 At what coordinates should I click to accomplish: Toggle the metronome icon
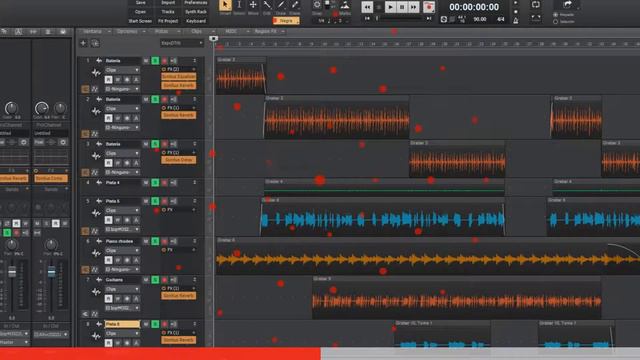(x=516, y=20)
